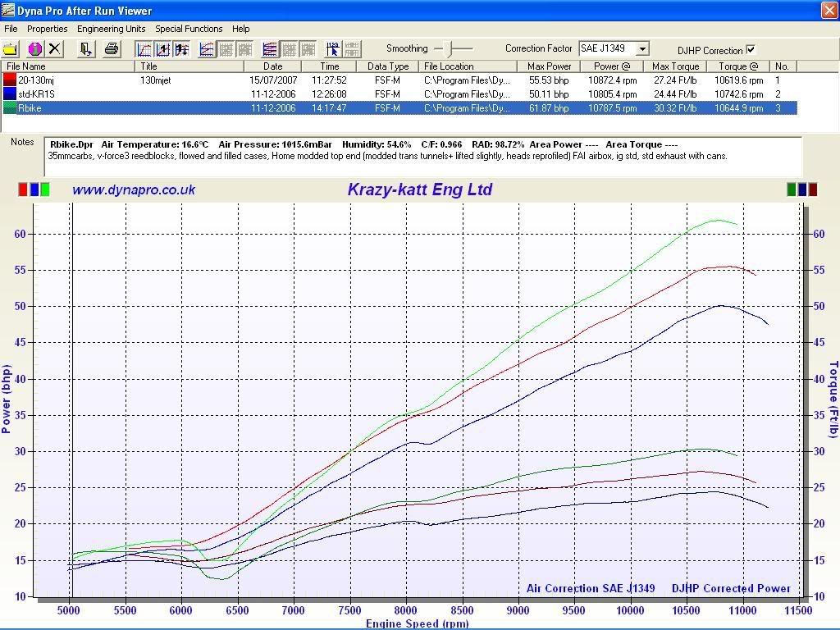Viewport: 840px width, 630px height.
Task: Click the Dyna Pro title bar application icon
Action: tap(7, 10)
